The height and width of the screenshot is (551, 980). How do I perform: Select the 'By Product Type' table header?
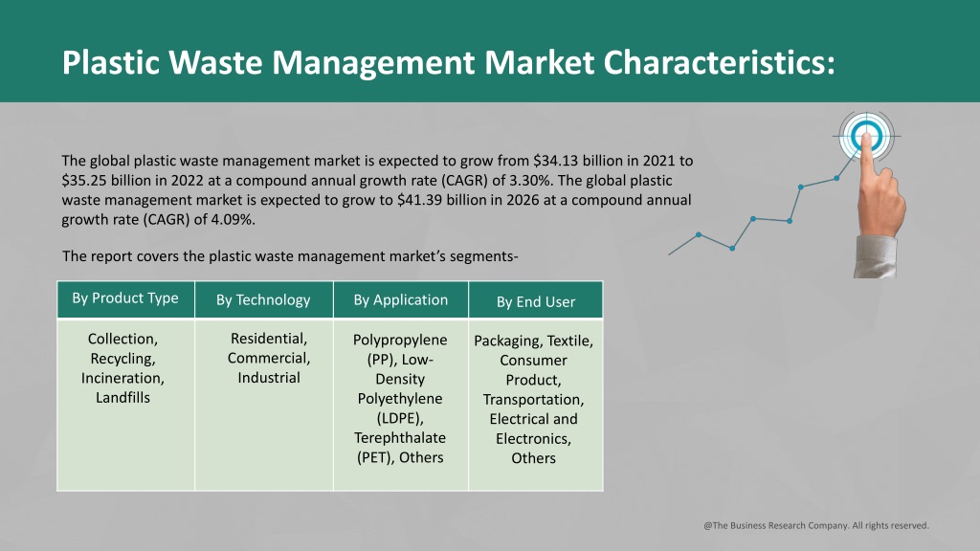point(125,299)
